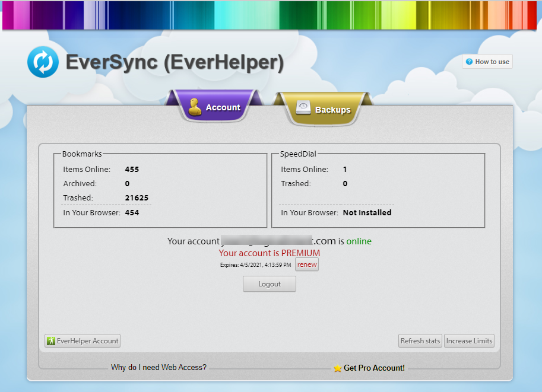Screen dimensions: 542x392
Task: Click the SpeedDial 'Not Installed' status text
Action: point(367,213)
